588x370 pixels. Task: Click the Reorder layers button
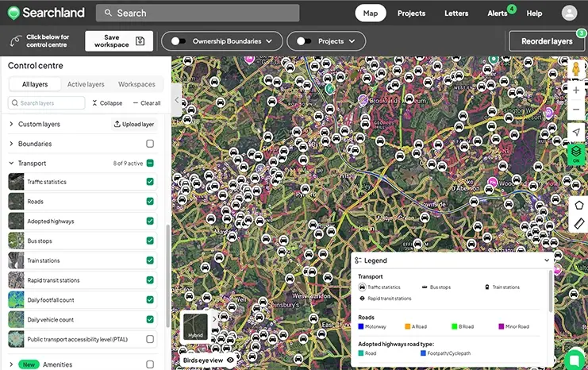pyautogui.click(x=547, y=41)
